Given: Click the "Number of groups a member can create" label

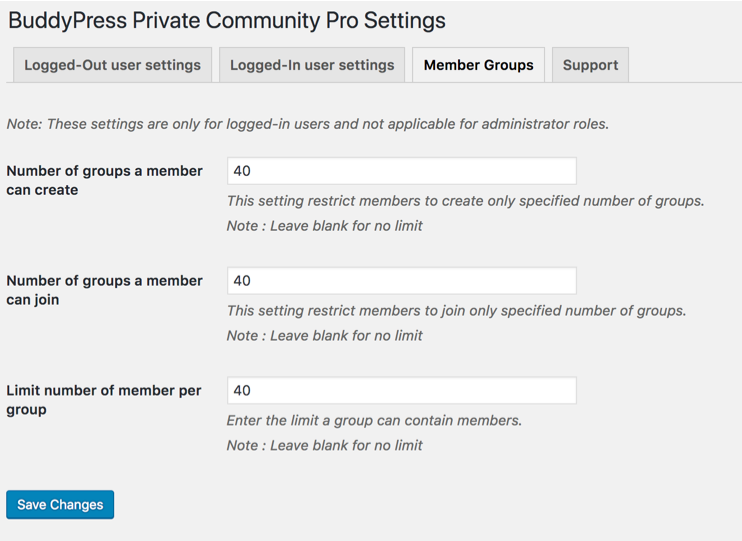Looking at the screenshot, I should [105, 180].
